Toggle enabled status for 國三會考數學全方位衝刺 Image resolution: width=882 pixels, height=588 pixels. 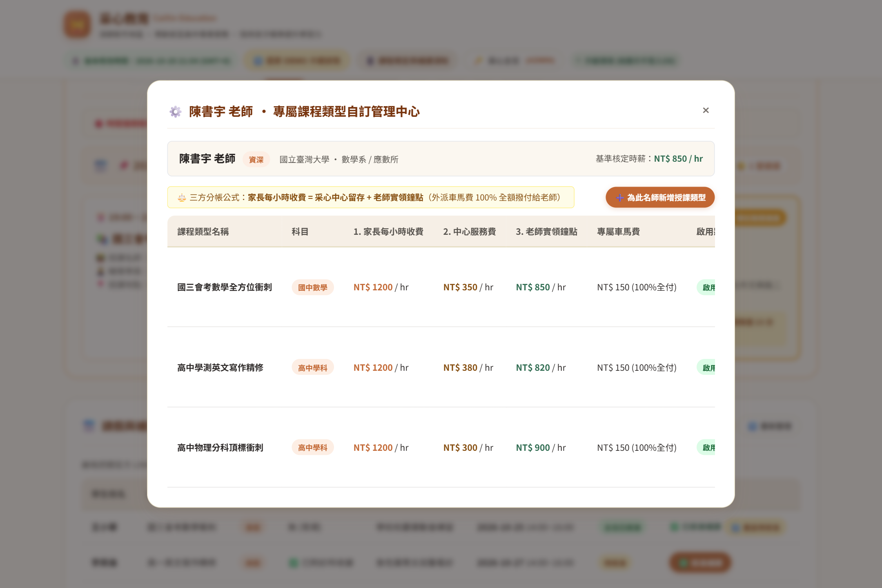(706, 287)
